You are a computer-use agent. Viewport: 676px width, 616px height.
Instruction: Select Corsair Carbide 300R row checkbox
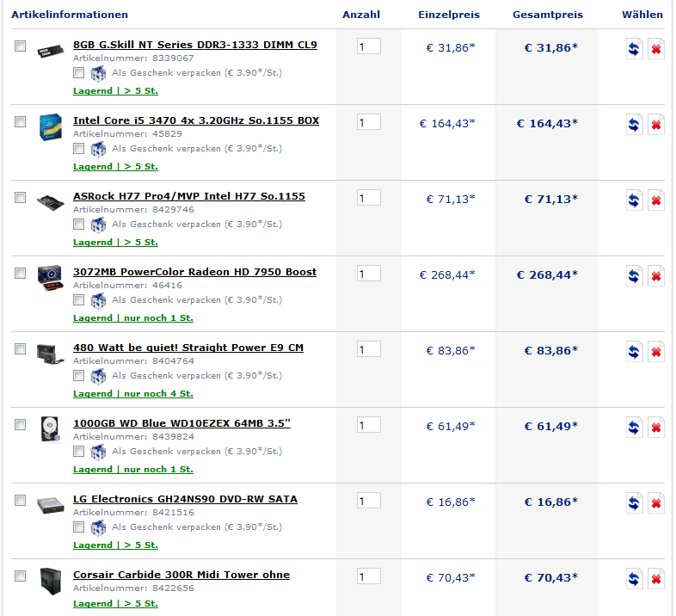click(x=21, y=576)
